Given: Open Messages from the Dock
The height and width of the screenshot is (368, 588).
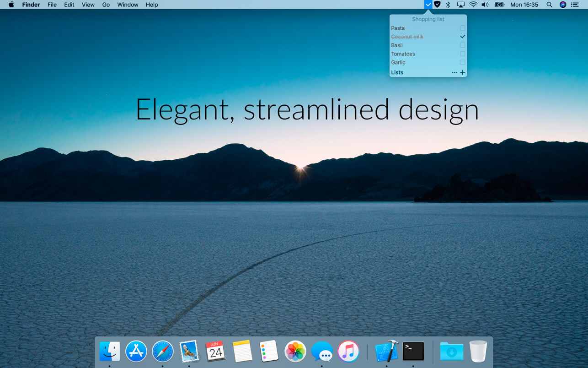Looking at the screenshot, I should pos(322,352).
